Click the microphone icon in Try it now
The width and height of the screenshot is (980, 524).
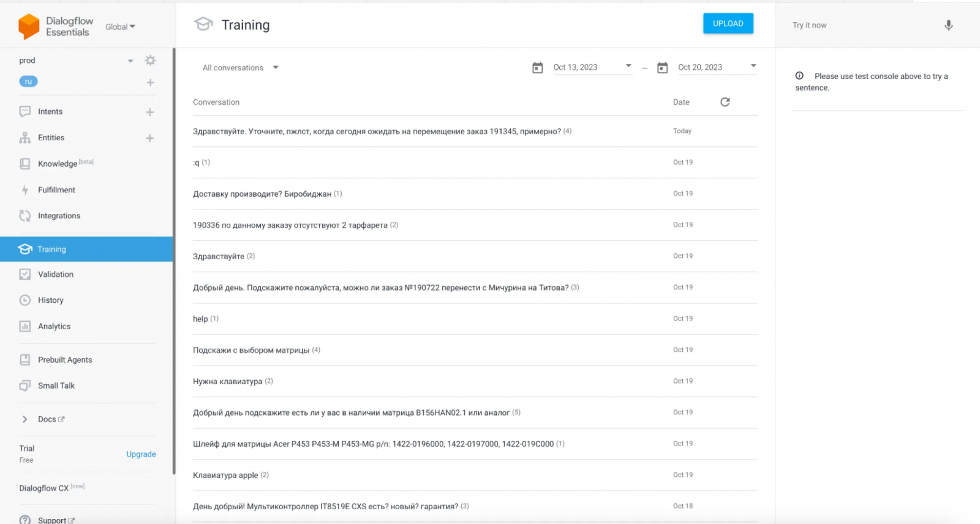(948, 25)
